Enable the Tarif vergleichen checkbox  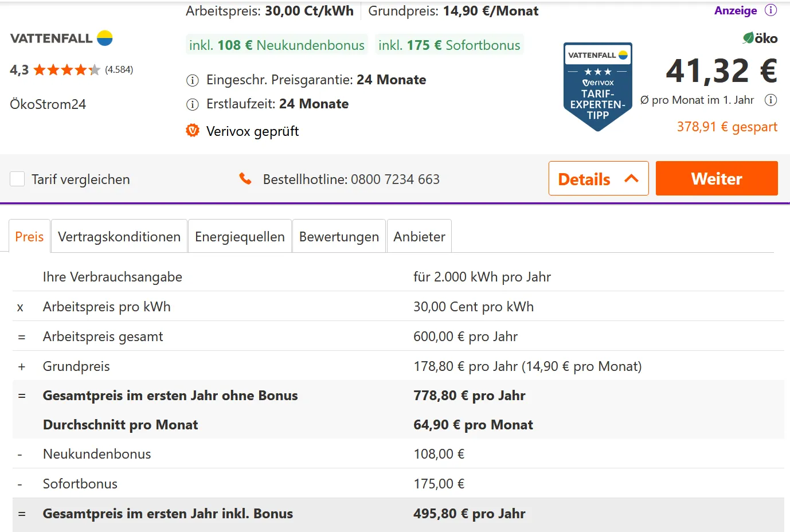pyautogui.click(x=17, y=179)
